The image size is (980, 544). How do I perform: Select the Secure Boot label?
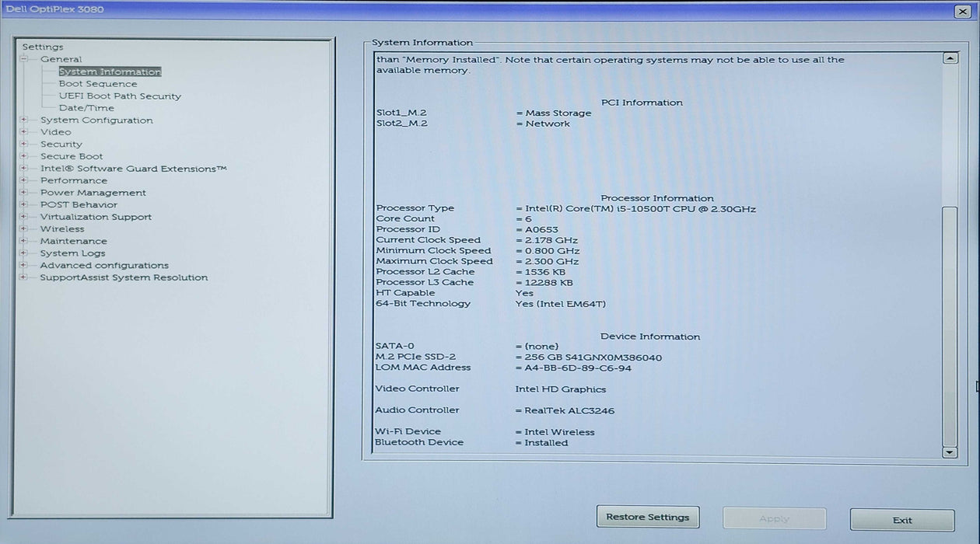click(x=72, y=156)
